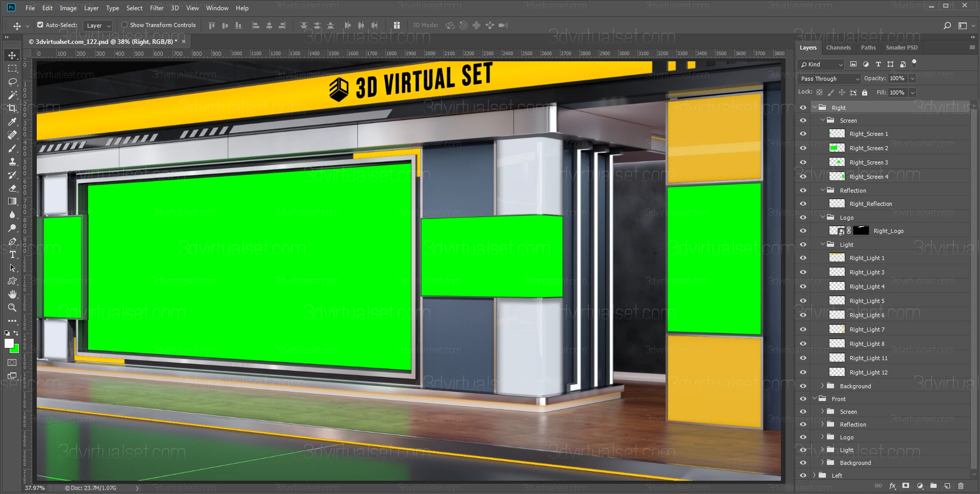This screenshot has height=494, width=980.
Task: Select the Rectangular Marquee tool
Action: coord(12,68)
